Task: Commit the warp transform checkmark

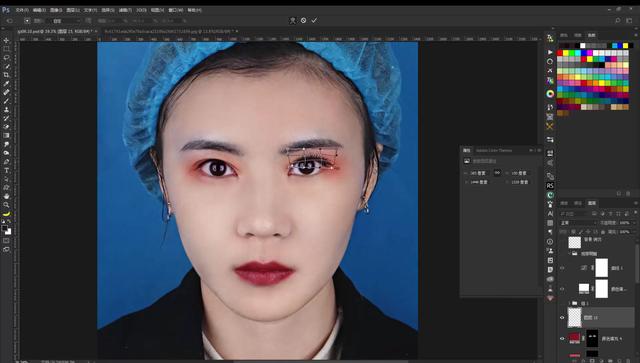Action: pos(314,20)
